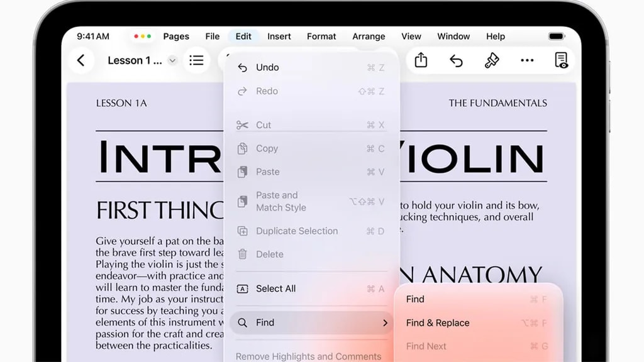
Task: Click the Lesson 1 document title
Action: pos(135,60)
